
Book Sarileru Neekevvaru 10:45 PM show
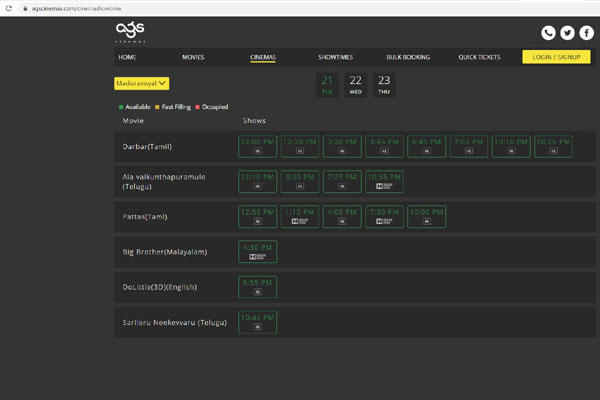258,322
